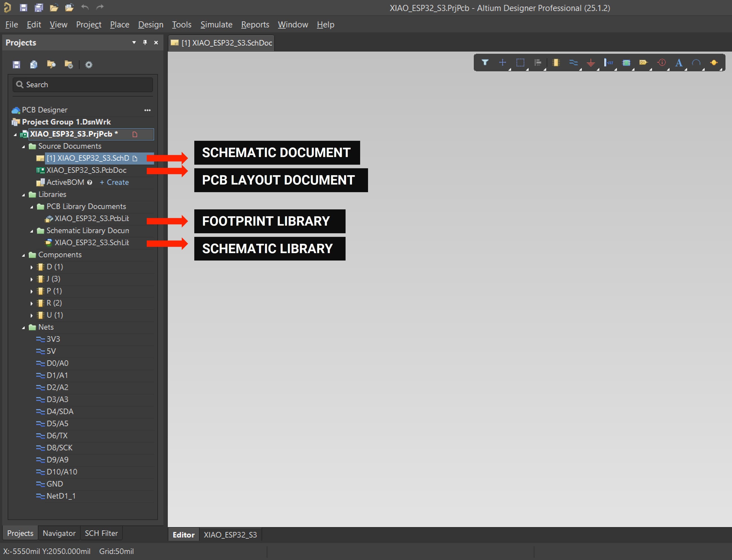Open Projects panel settings gear
The height and width of the screenshot is (560, 732).
[x=89, y=65]
